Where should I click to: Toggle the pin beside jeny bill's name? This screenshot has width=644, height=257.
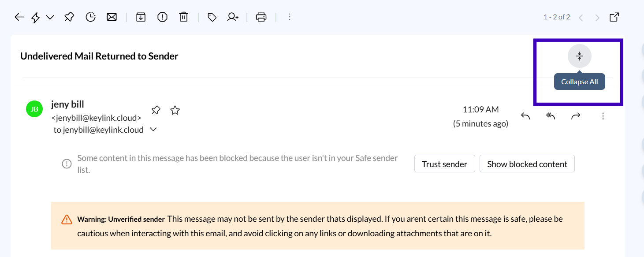pos(156,110)
